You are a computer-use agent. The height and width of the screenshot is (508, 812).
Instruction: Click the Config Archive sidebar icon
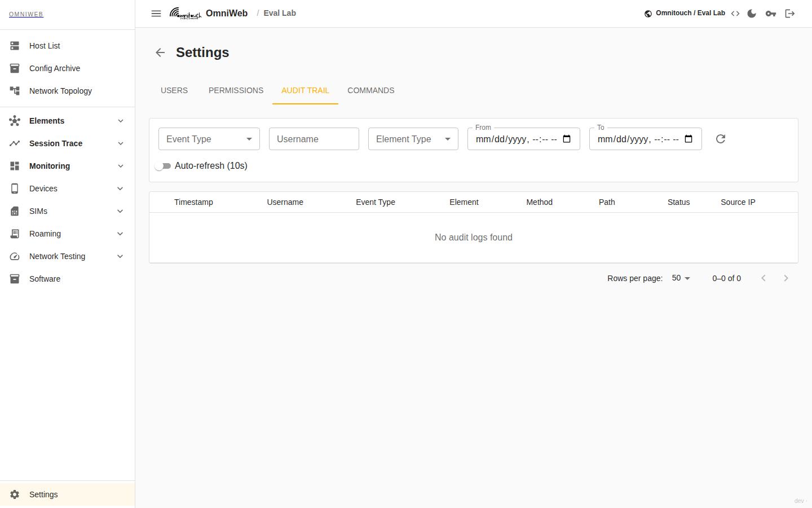[15, 68]
